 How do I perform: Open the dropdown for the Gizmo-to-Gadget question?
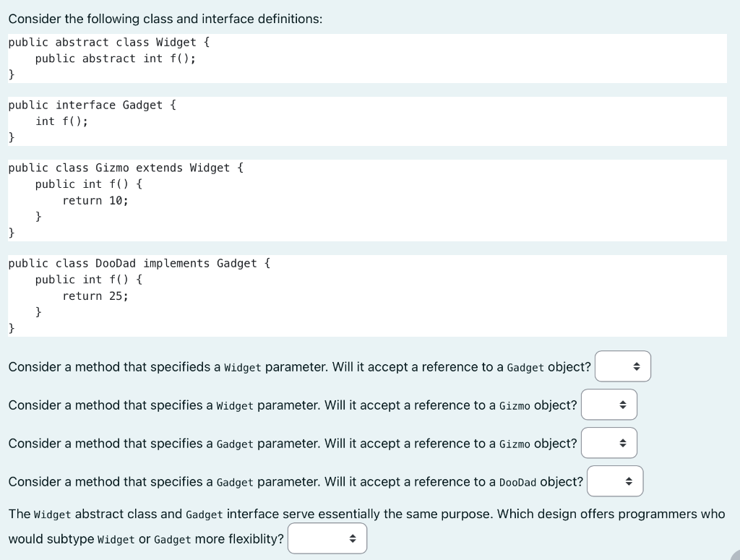click(608, 442)
